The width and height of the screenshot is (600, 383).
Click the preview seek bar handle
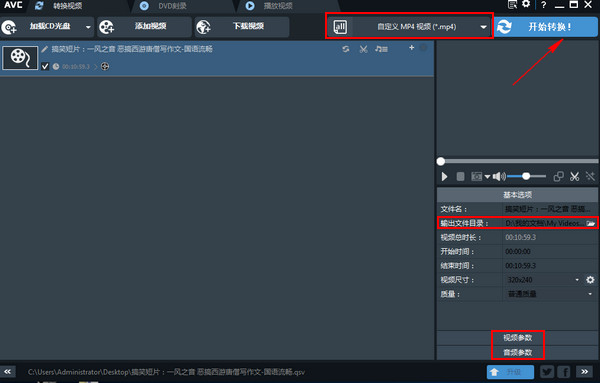[441, 161]
